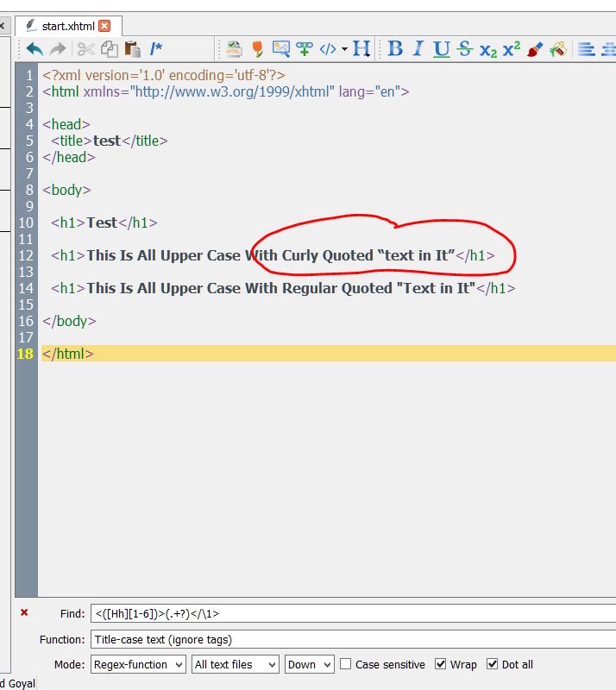This screenshot has height=690, width=616.
Task: Click the <head> opening tag line
Action: [66, 124]
